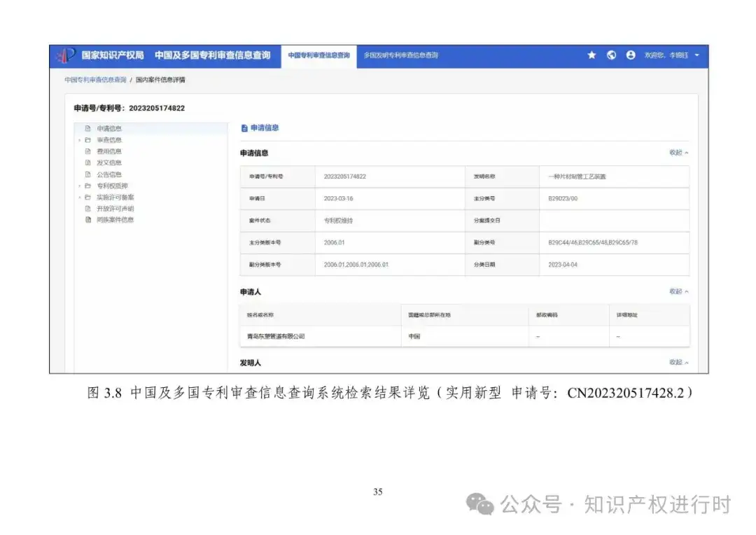The height and width of the screenshot is (535, 756).
Task: Expand the 实施许可备案 tree folder arrow
Action: [80, 197]
